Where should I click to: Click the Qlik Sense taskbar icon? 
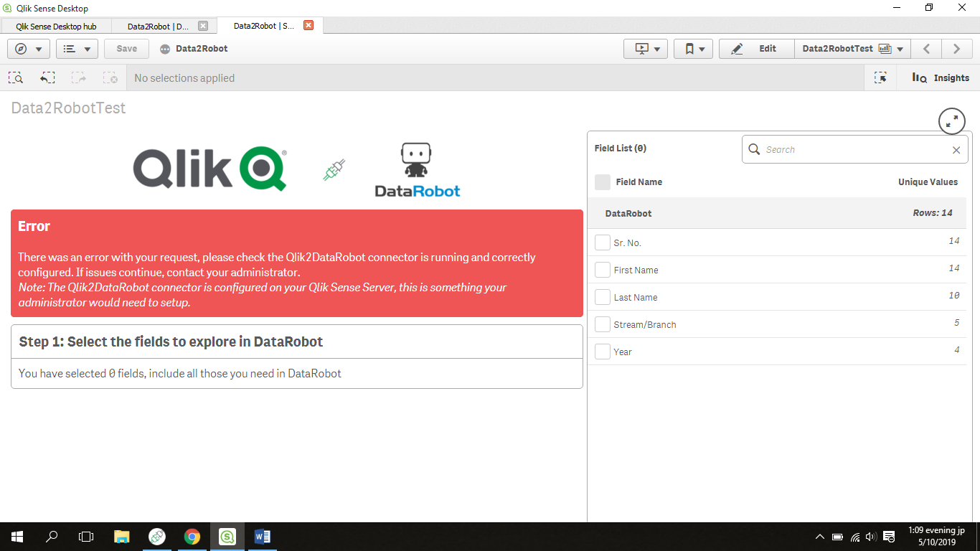pos(227,537)
